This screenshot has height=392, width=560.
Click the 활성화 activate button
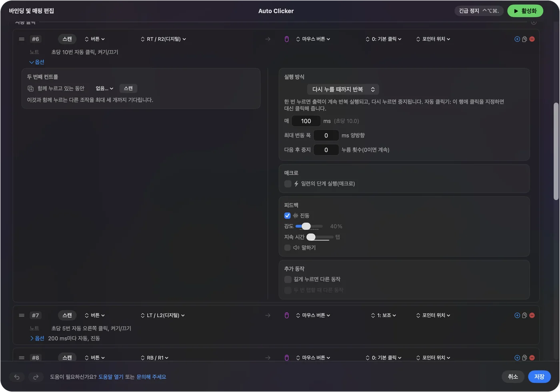tap(525, 11)
